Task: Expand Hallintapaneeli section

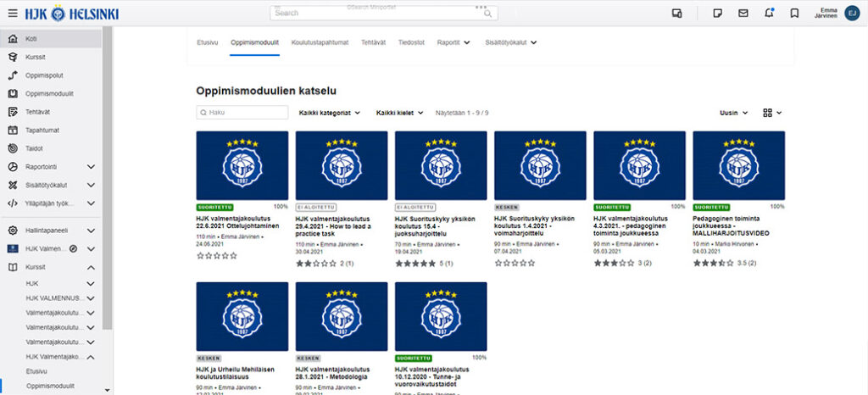Action: pos(91,231)
